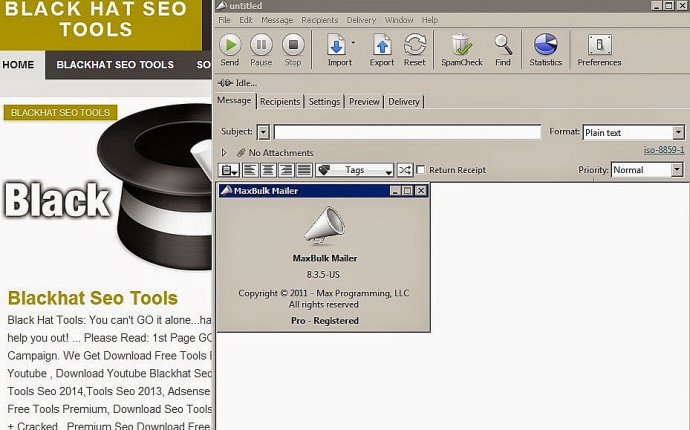Click the 8.3.5-US version text

pos(323,275)
